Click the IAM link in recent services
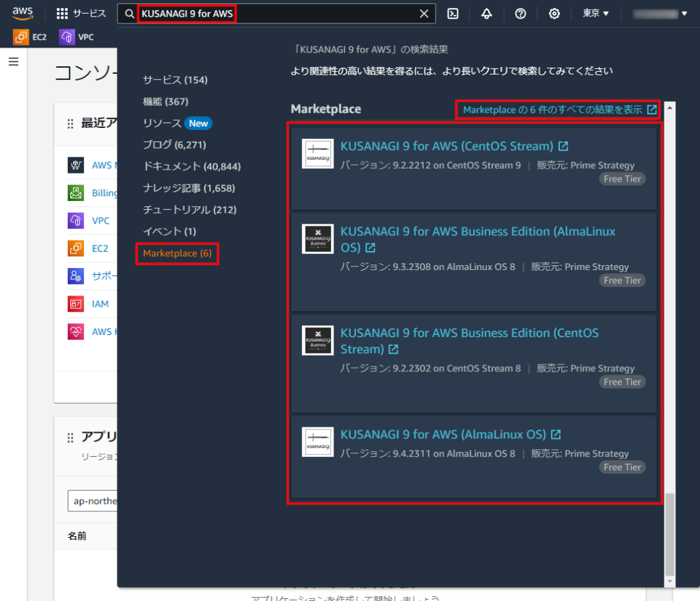 (100, 304)
